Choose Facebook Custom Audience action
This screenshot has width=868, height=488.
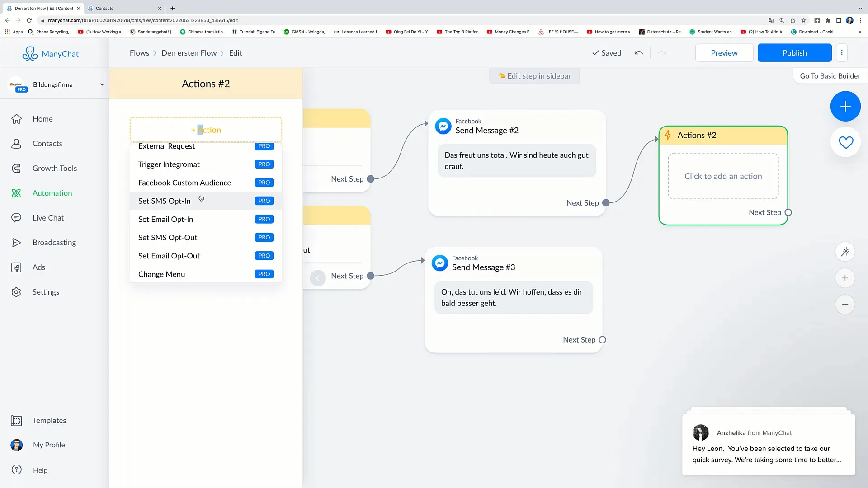(x=206, y=183)
